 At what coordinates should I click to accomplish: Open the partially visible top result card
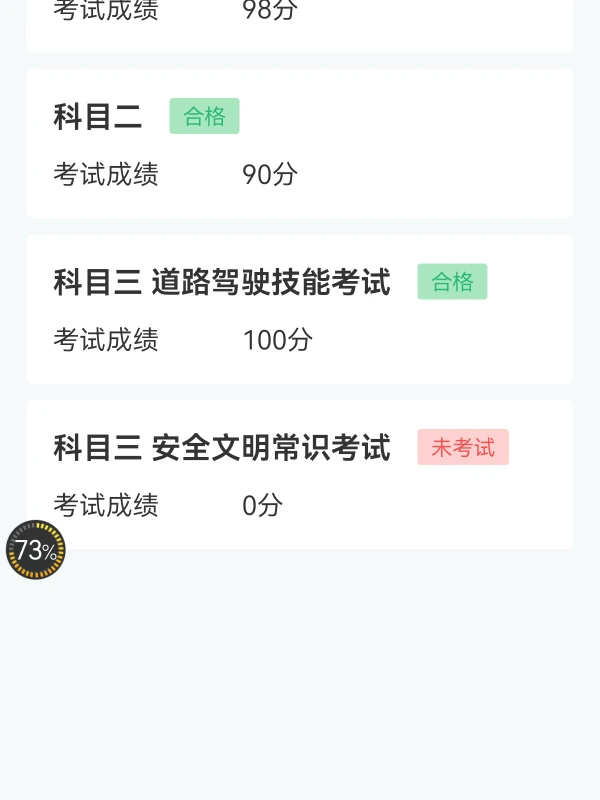pyautogui.click(x=300, y=26)
